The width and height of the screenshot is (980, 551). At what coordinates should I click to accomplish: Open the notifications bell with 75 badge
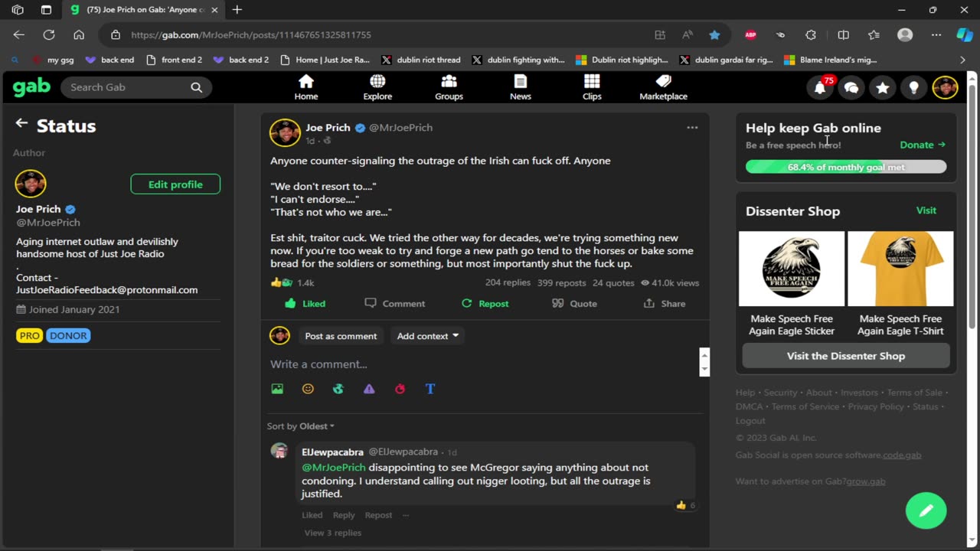pyautogui.click(x=820, y=87)
